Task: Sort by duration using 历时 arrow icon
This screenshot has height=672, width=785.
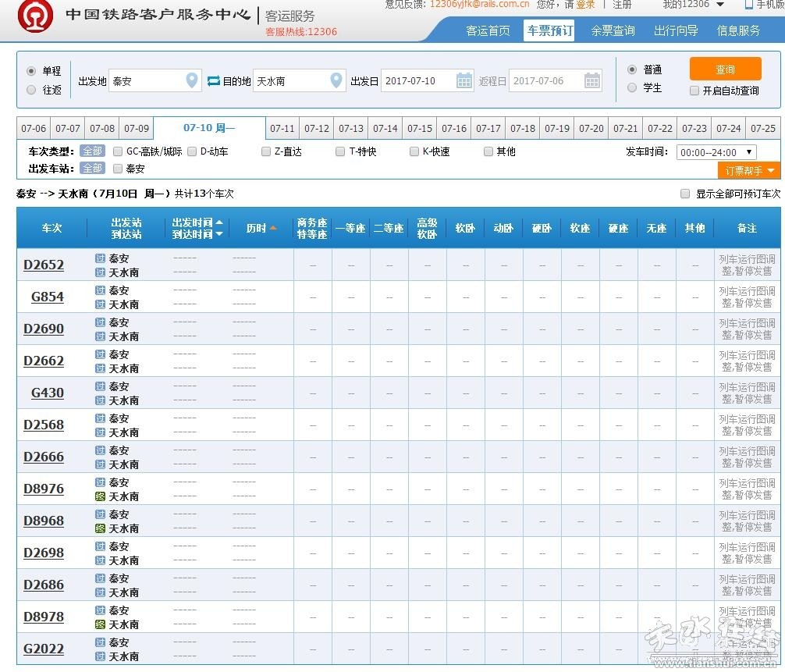Action: (273, 229)
